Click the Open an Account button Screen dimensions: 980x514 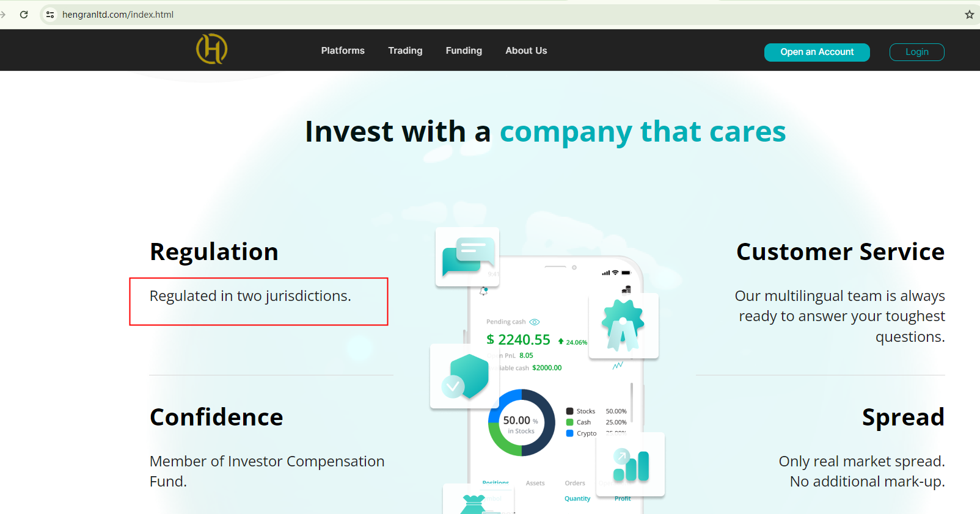coord(817,52)
